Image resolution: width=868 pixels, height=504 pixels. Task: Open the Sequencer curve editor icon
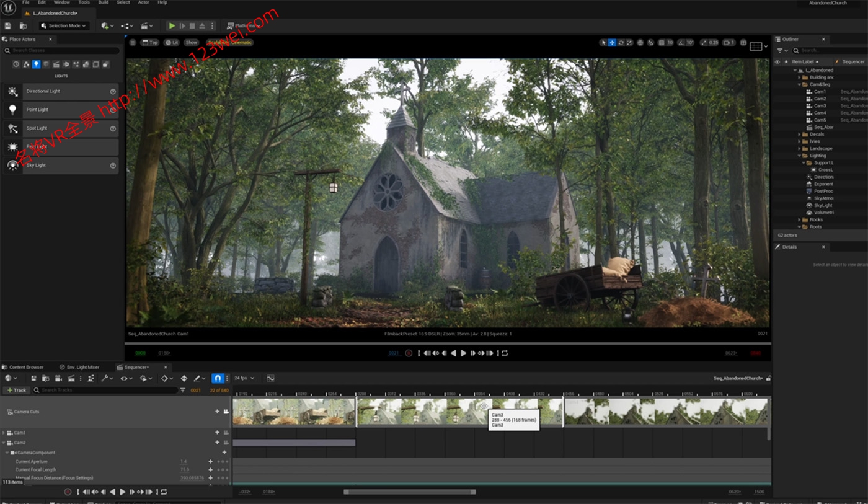click(270, 378)
